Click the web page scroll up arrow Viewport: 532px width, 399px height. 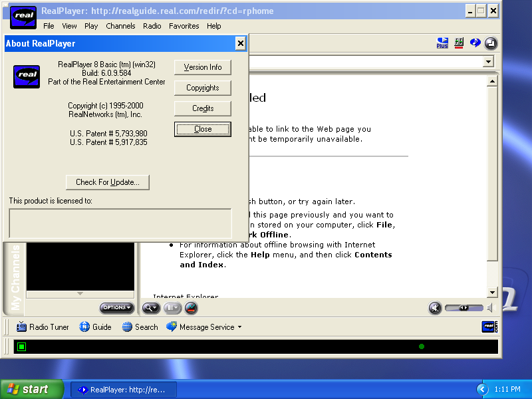(x=492, y=81)
